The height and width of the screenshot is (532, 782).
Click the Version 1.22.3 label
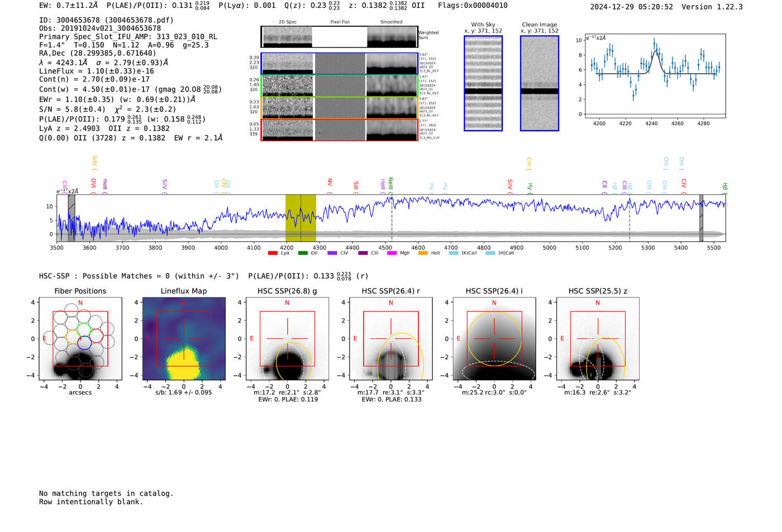712,7
